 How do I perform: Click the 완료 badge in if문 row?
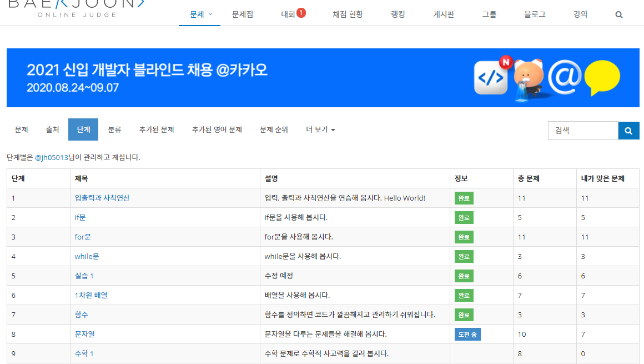tap(464, 218)
